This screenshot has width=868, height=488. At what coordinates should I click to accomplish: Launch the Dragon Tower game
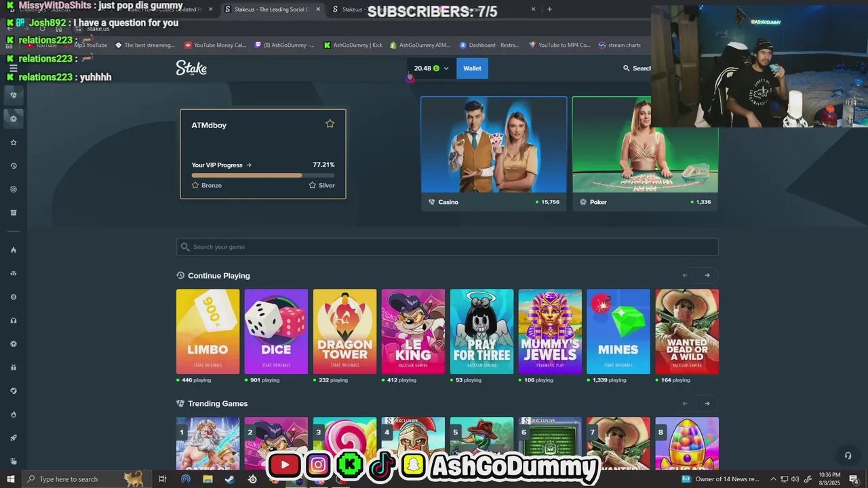tap(344, 331)
